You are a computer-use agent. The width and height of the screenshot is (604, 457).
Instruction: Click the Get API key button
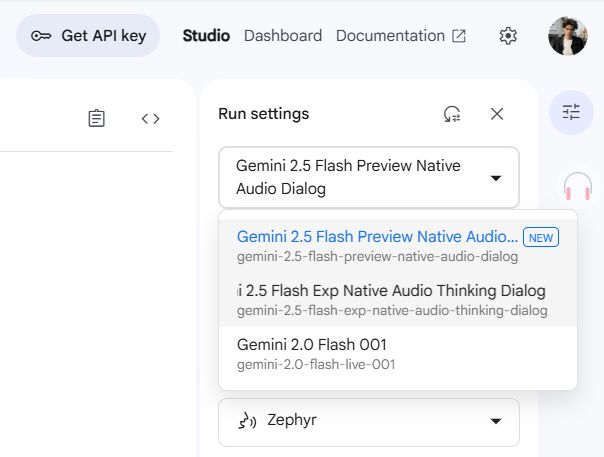click(x=88, y=36)
